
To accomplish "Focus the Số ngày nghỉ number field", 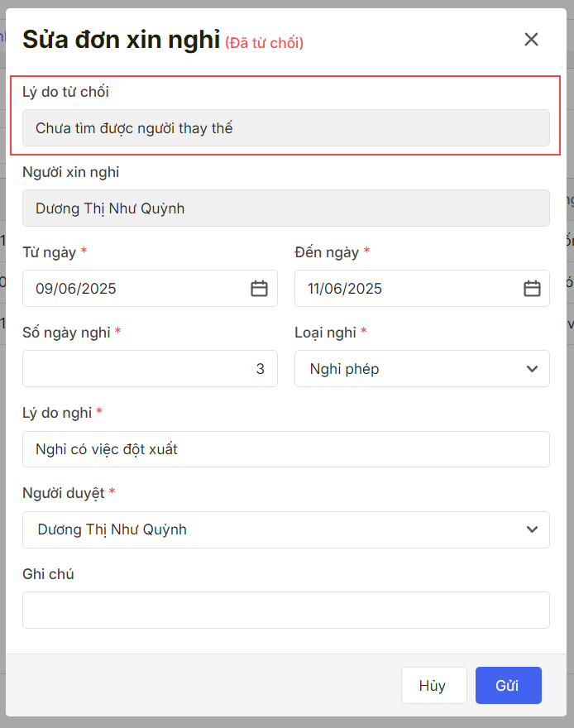I will click(149, 369).
